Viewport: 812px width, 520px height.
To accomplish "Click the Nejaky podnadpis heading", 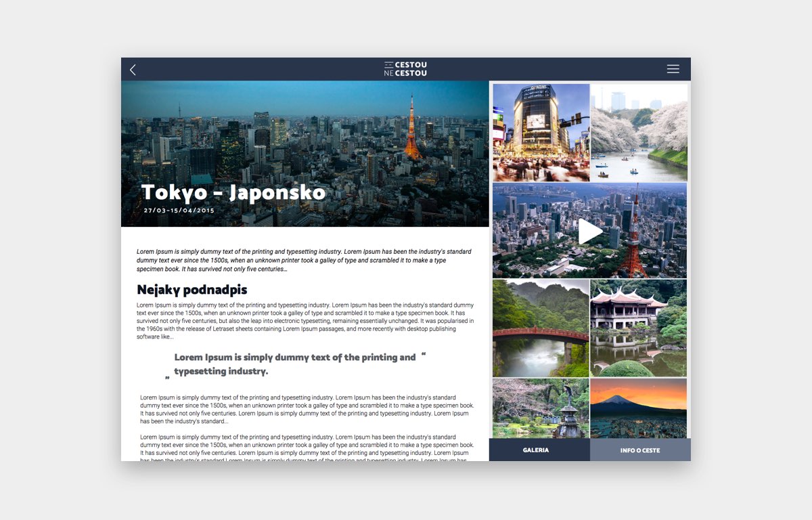I will [x=192, y=290].
